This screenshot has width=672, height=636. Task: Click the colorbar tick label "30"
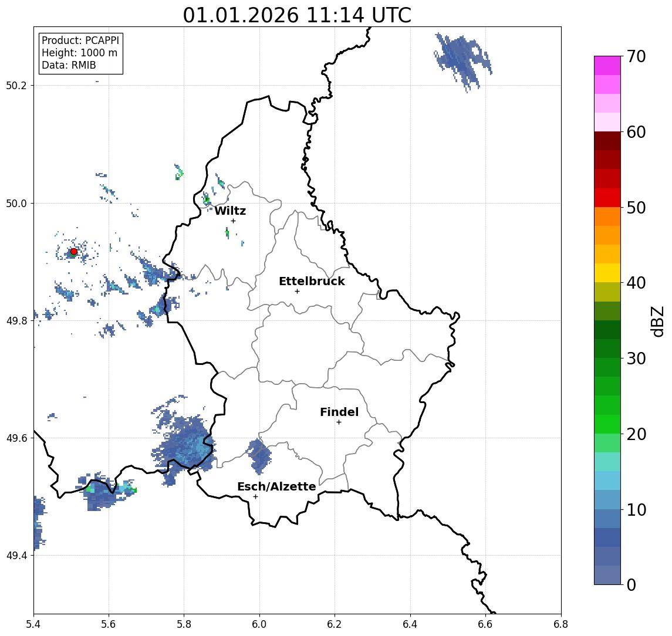[636, 358]
